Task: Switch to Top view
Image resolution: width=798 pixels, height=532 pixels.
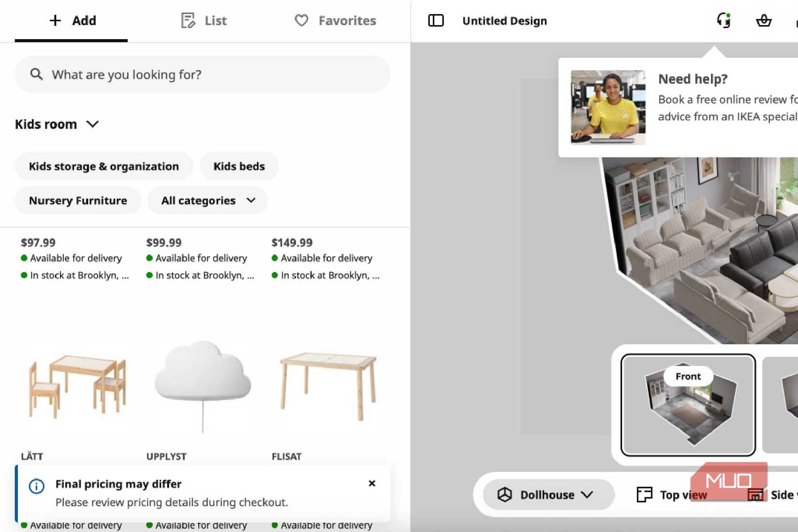Action: (672, 494)
